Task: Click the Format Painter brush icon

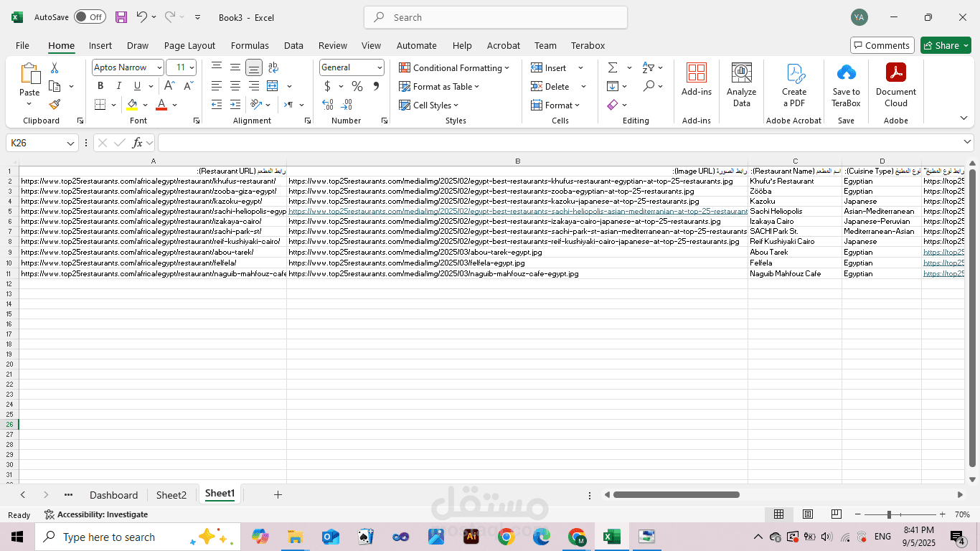Action: coord(55,105)
